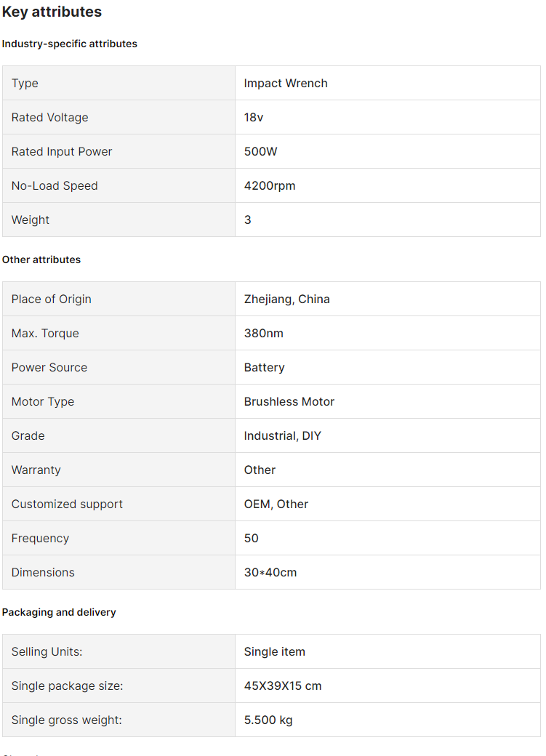546x756 pixels.
Task: Click the "Other attributes" subheading
Action: pyautogui.click(x=41, y=260)
